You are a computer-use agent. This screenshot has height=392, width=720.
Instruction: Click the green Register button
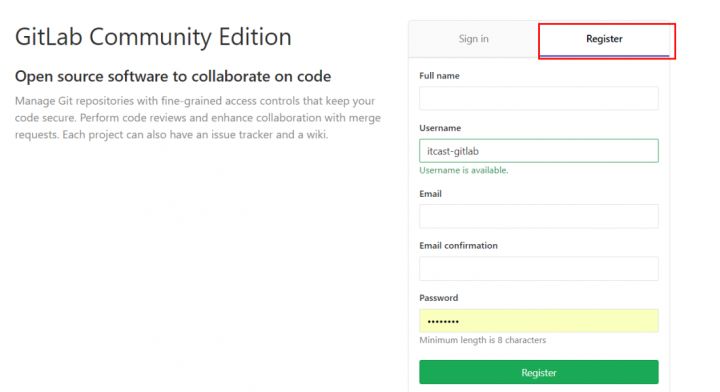pyautogui.click(x=539, y=372)
